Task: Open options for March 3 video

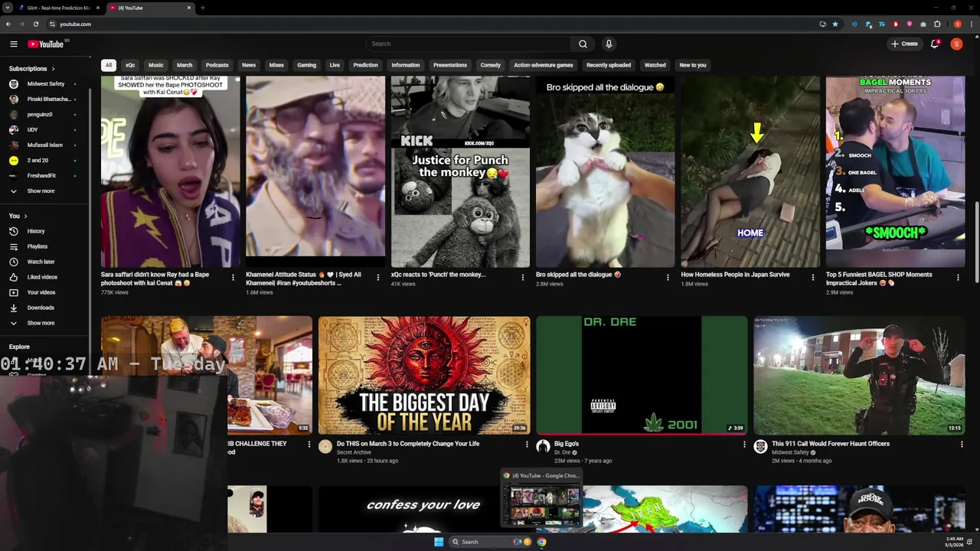Action: coord(527,445)
